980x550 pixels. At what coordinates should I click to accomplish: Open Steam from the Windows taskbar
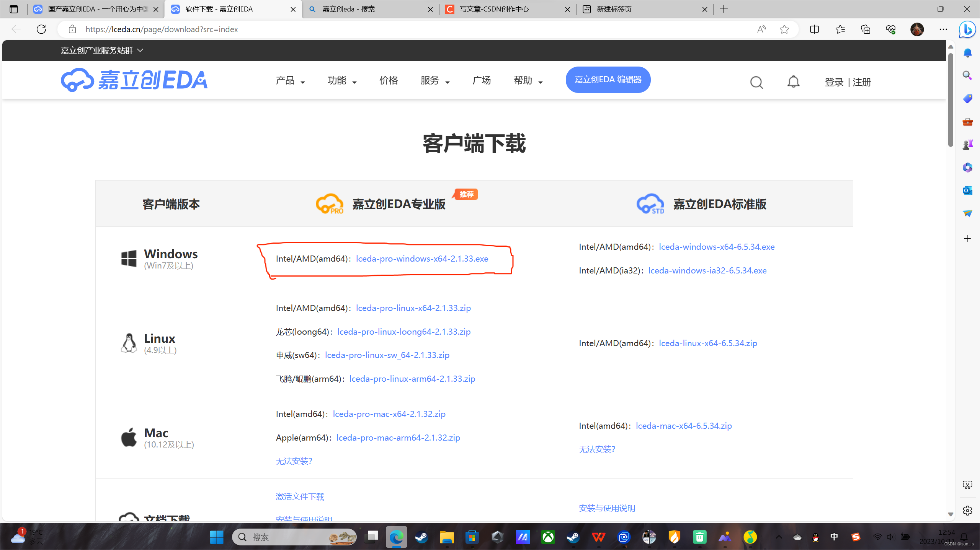(x=421, y=537)
